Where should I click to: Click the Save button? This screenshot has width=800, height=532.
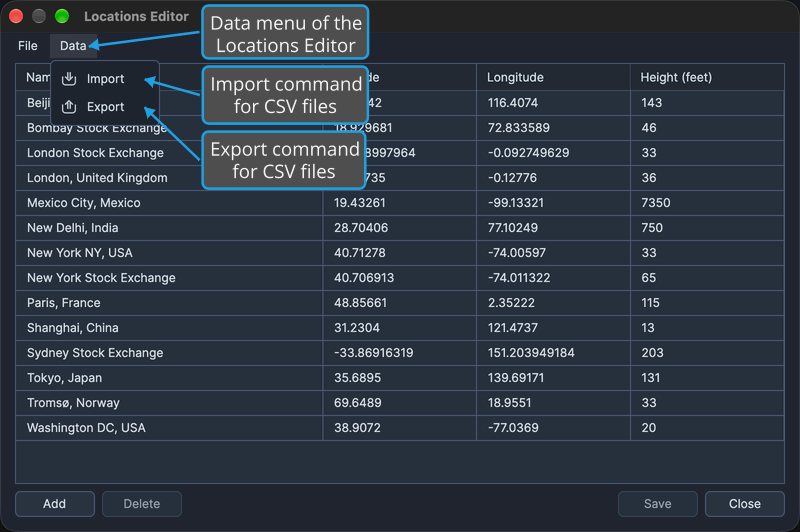[658, 504]
